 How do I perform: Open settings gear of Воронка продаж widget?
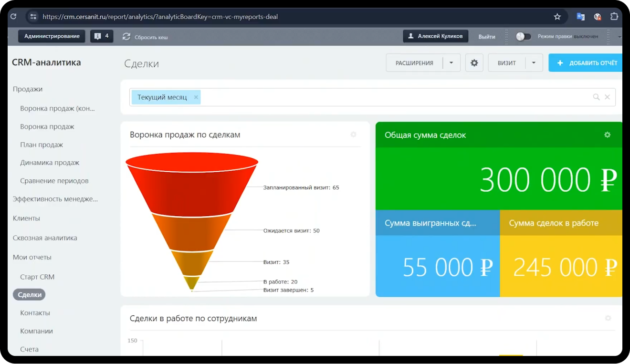point(353,135)
